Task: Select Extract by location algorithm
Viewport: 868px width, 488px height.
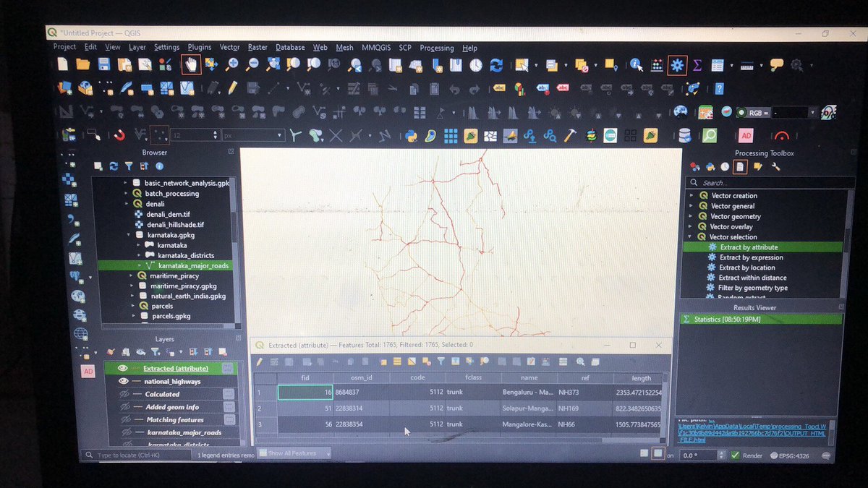Action: 747,267
